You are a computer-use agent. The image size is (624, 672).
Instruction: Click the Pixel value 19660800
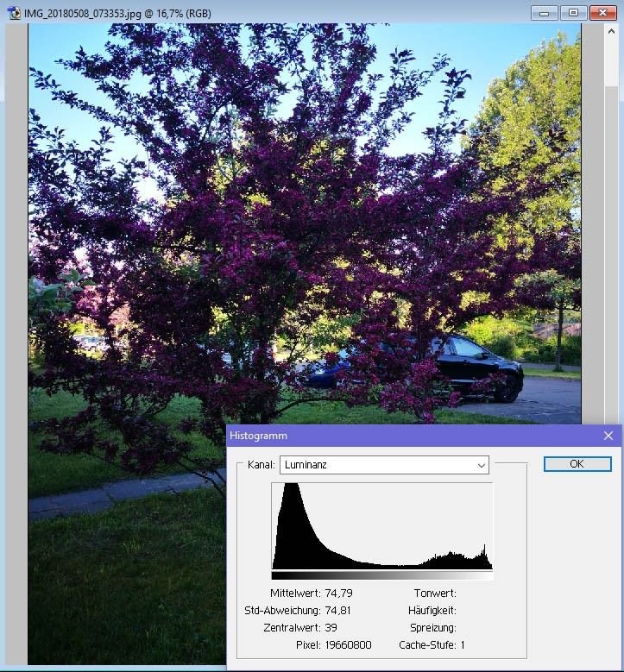(x=348, y=645)
